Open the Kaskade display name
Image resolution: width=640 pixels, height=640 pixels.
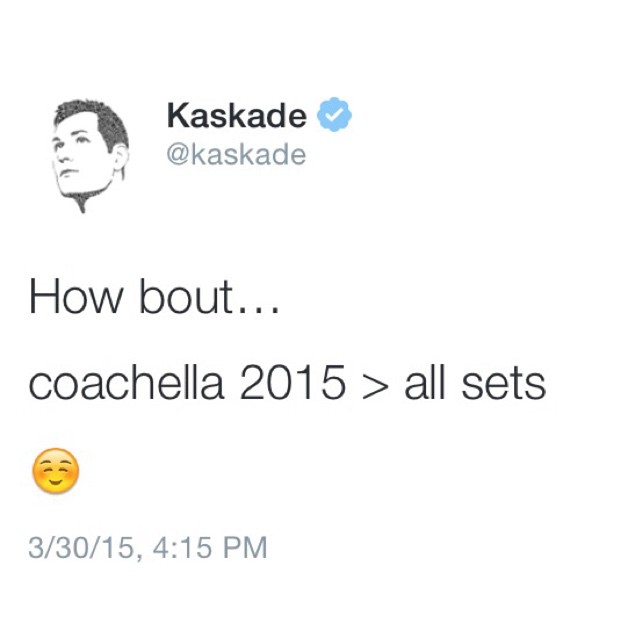point(237,115)
